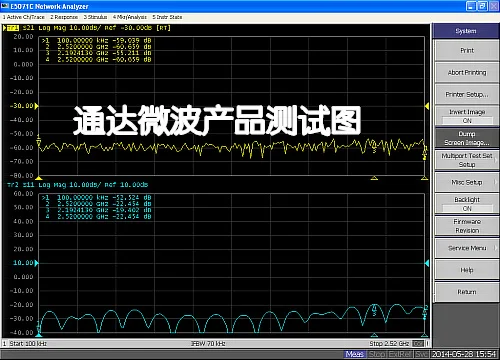Open the 3 Stimulus menu
500x360 pixels.
tap(95, 17)
